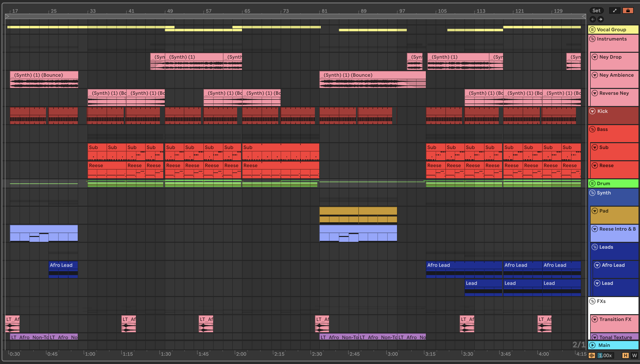Click the Pad clip at bar 81
This screenshot has width=640, height=364.
(339, 211)
